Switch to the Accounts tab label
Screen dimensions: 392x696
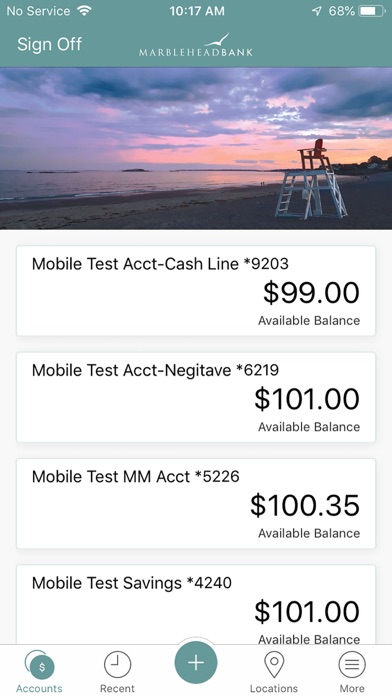[39, 688]
